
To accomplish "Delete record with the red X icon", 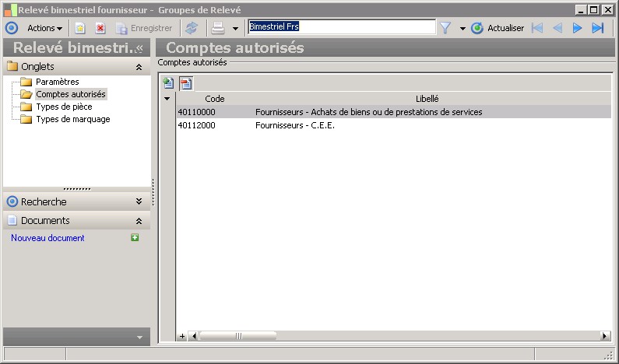I will pyautogui.click(x=100, y=28).
